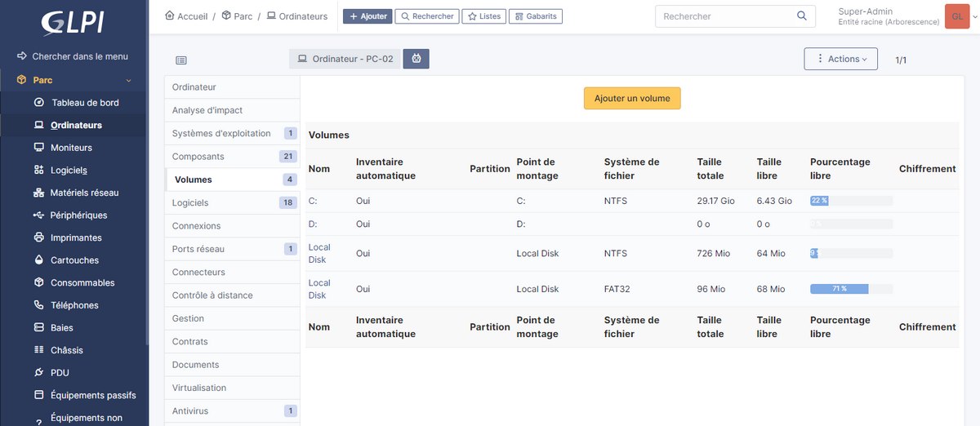Open Cartouches in the sidebar

coord(74,260)
